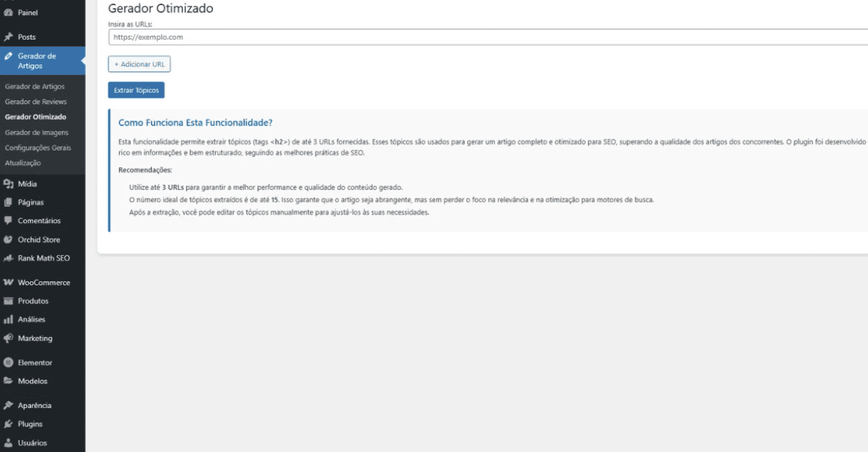Focus the https://exemplo.com URL field
Viewport: 868px width, 452px height.
(x=488, y=37)
